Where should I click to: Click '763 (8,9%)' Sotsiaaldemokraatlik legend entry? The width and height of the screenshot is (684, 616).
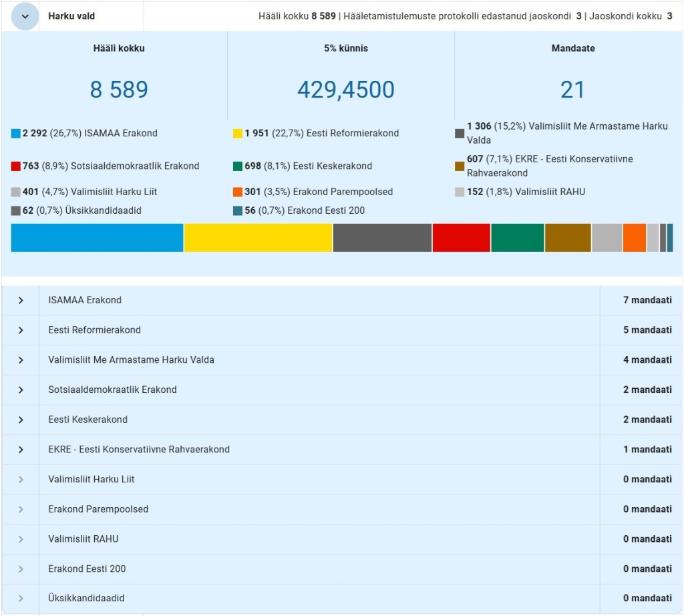(111, 166)
